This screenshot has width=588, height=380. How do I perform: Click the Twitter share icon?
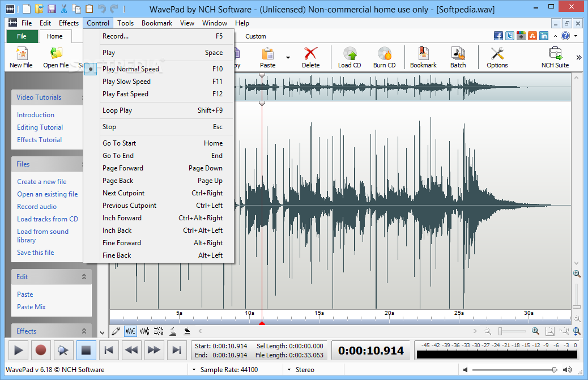pyautogui.click(x=510, y=36)
